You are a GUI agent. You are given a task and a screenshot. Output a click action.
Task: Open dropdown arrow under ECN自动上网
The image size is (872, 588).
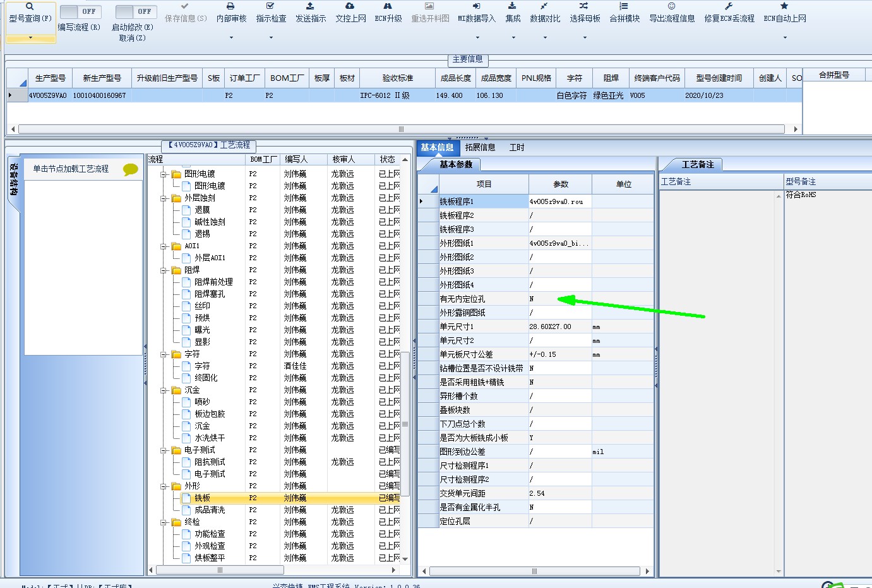[x=785, y=38]
